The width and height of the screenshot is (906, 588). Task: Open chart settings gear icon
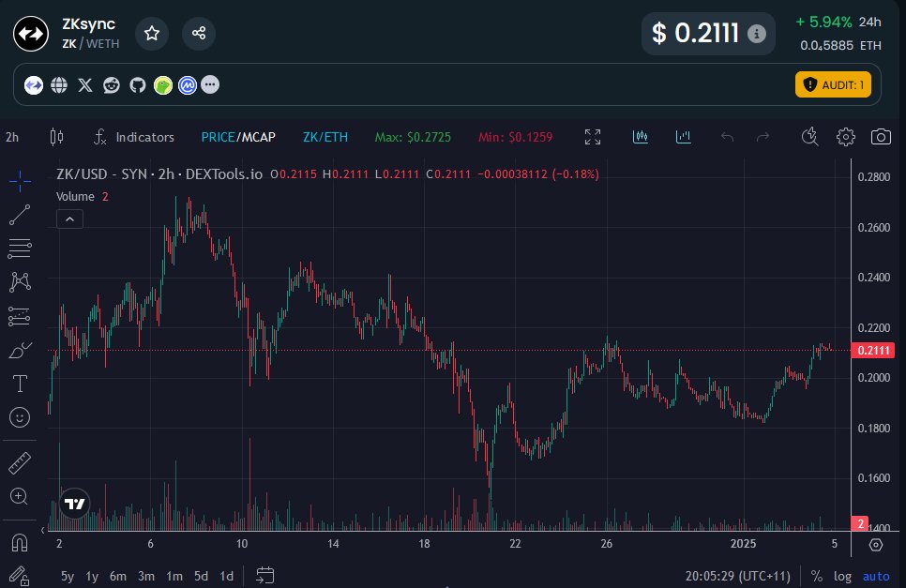pyautogui.click(x=846, y=137)
